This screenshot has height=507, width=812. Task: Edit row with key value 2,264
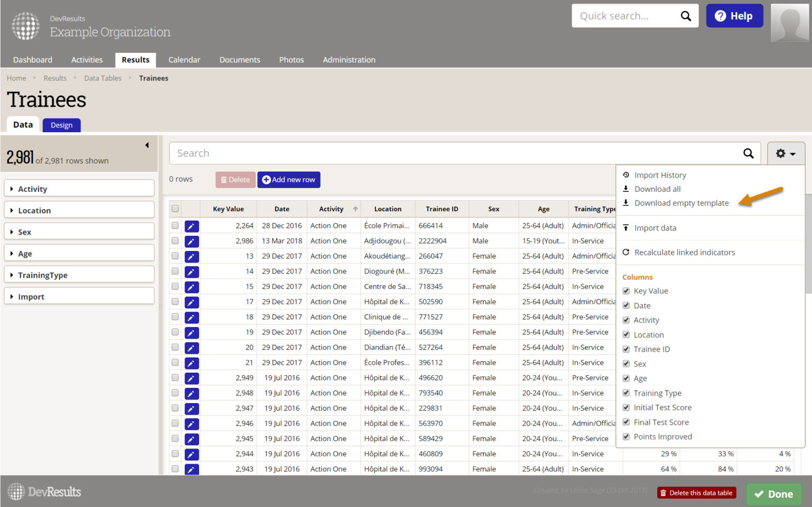[x=191, y=226]
